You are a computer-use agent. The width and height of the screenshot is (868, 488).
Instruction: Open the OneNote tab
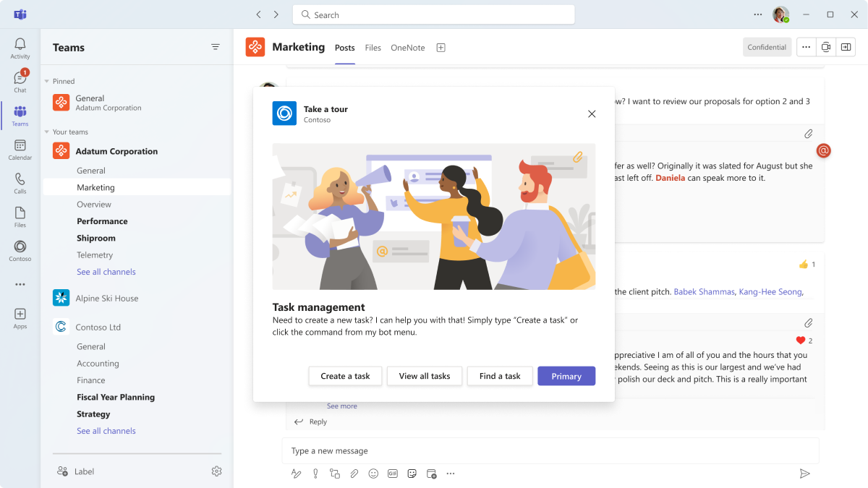(408, 48)
